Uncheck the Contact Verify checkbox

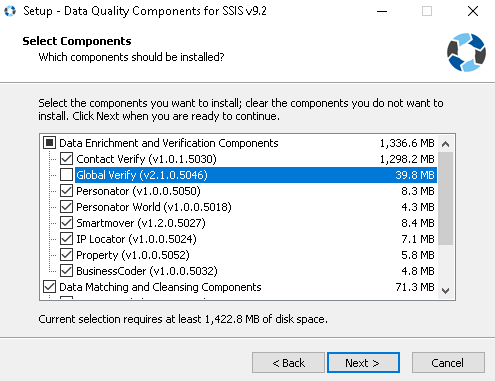coord(66,159)
